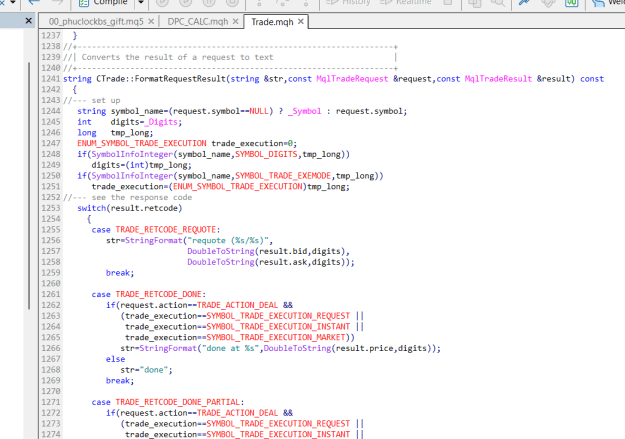Click 'result.ask' on line 1258

(x=283, y=262)
